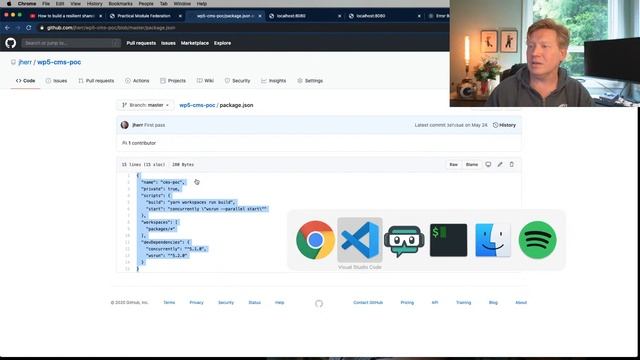Click the browser address bar
Image resolution: width=640 pixels, height=360 pixels.
tap(241, 28)
